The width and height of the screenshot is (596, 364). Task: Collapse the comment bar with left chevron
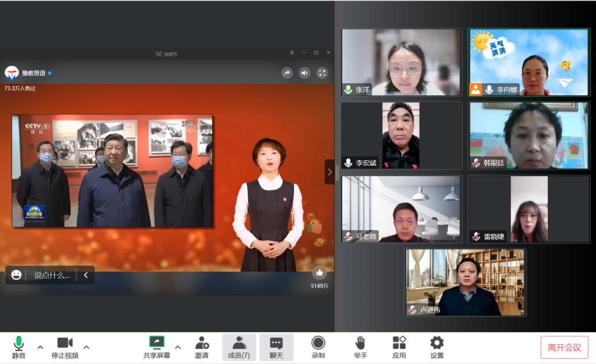pos(86,275)
